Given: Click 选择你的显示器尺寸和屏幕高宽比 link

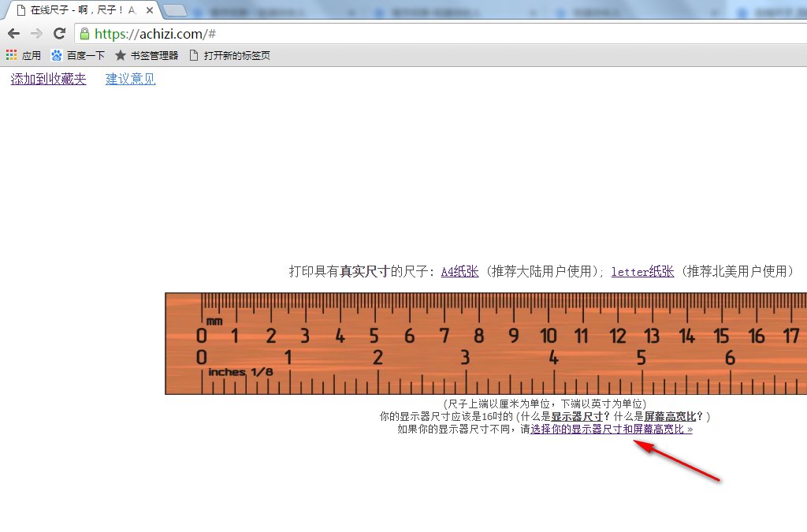Looking at the screenshot, I should click(x=611, y=430).
